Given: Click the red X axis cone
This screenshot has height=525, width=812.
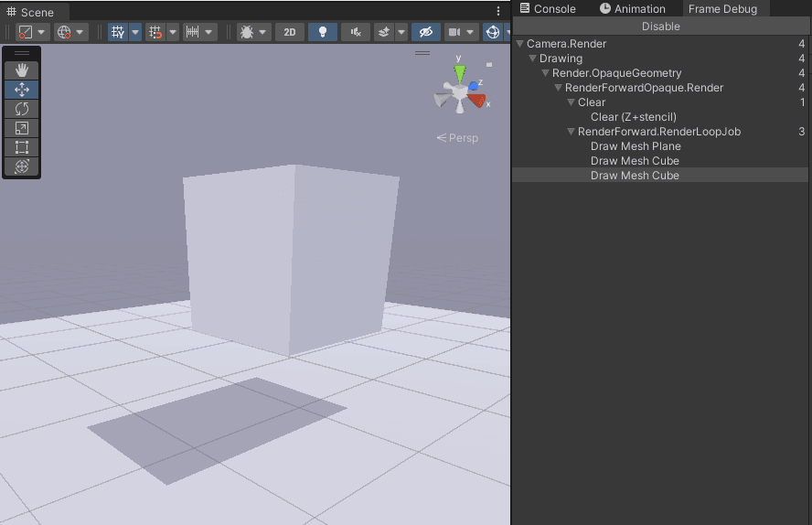Looking at the screenshot, I should 477,100.
